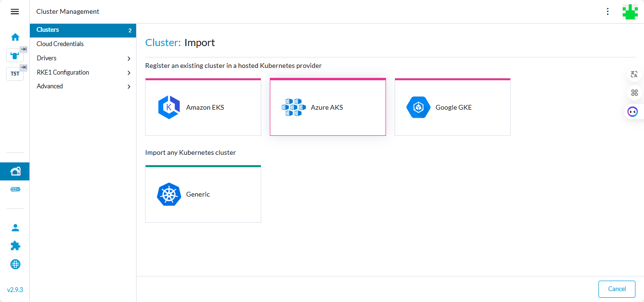
Task: Click the v2.9.3 version link
Action: [15, 290]
